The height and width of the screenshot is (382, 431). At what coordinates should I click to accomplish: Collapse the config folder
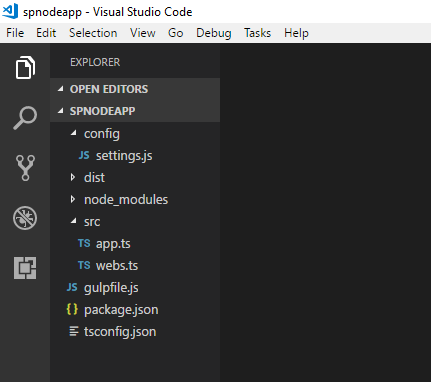74,133
